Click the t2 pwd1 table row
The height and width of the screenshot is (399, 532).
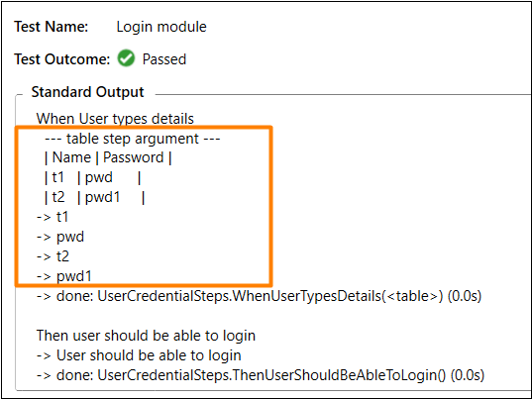tap(95, 197)
